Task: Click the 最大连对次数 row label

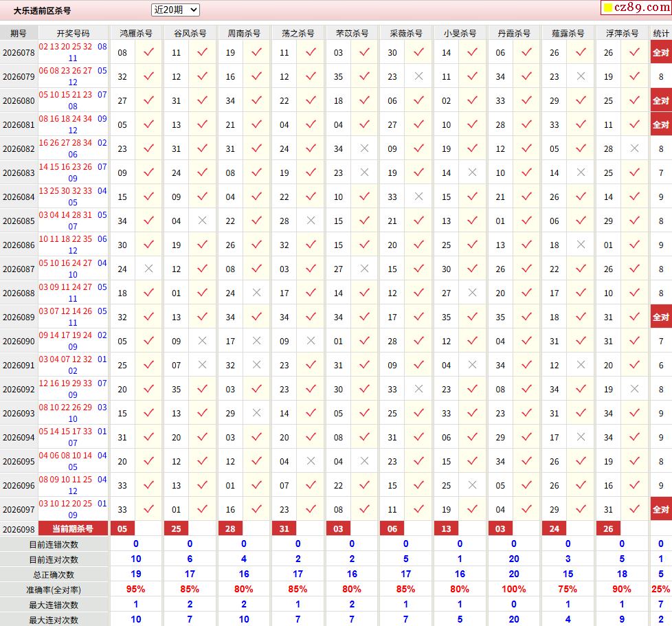Action: 54,620
